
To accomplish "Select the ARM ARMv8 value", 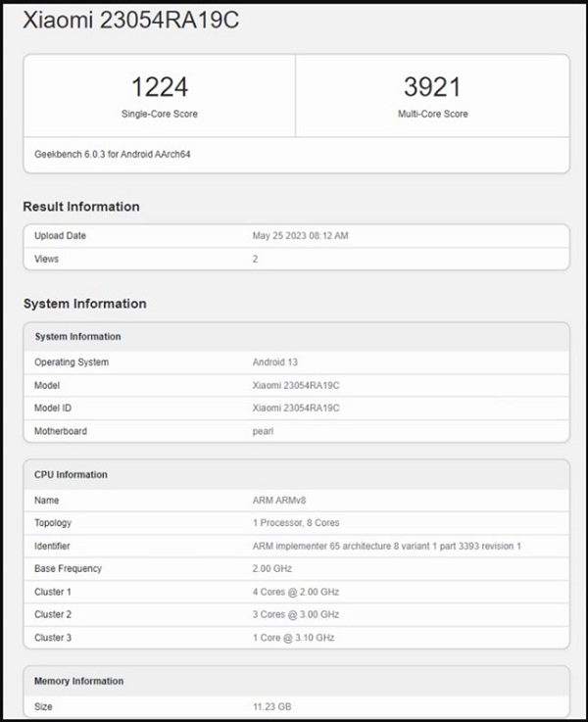I will [279, 501].
